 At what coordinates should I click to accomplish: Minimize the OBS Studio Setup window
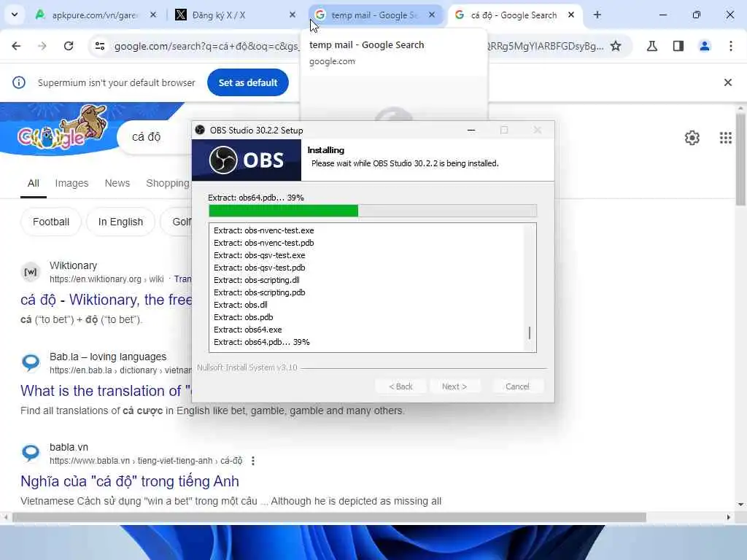tap(471, 130)
